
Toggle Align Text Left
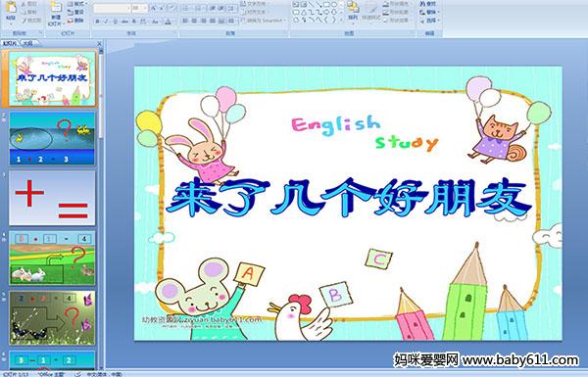(x=185, y=21)
